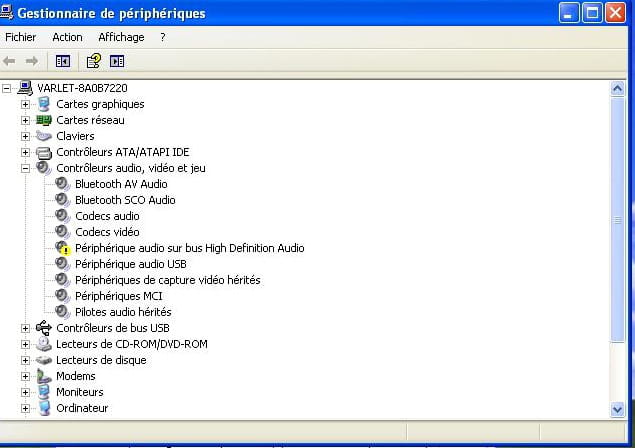Click the VARLET-8A0B7220 computer icon
Image resolution: width=635 pixels, height=448 pixels.
pyautogui.click(x=25, y=88)
